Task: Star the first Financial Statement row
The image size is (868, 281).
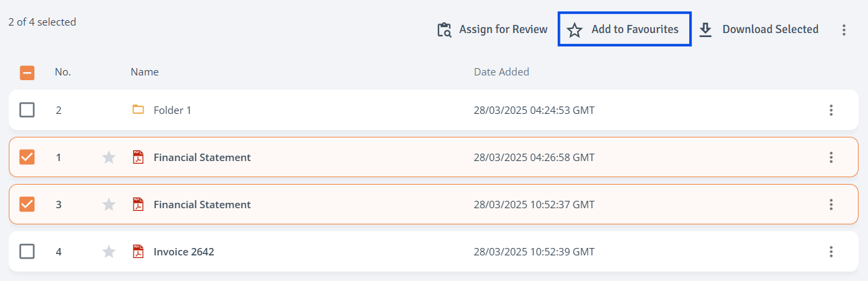Action: point(109,157)
